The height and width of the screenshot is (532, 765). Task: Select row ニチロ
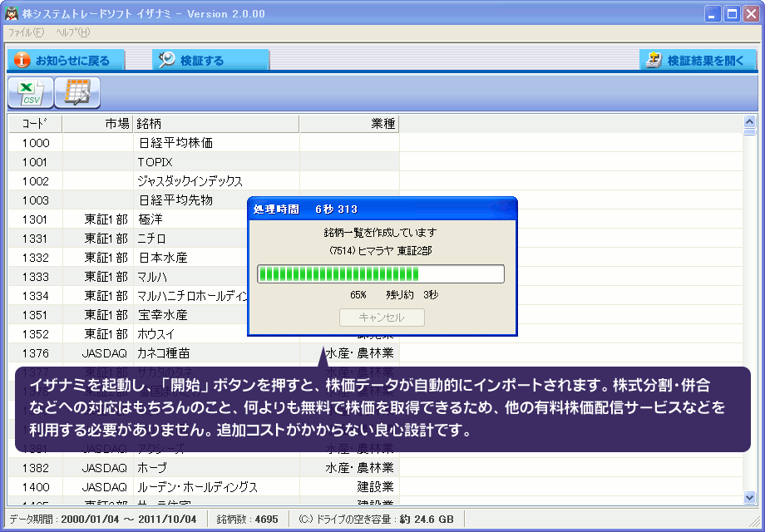[376, 239]
